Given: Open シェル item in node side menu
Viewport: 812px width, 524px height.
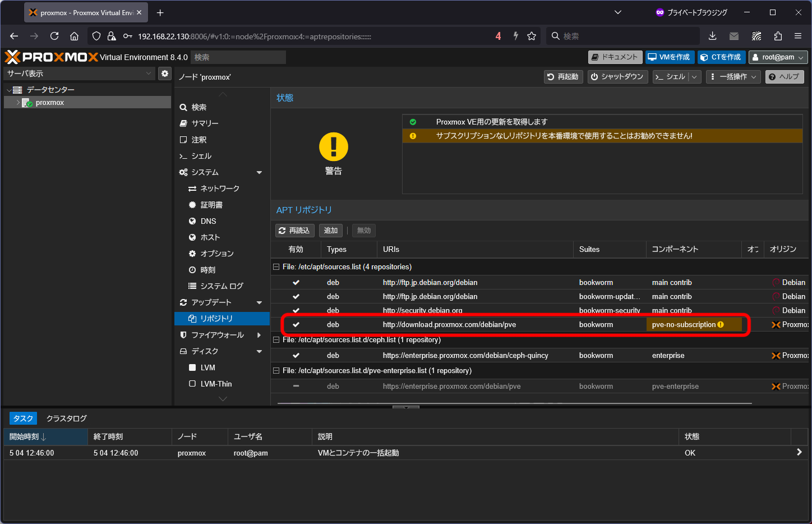Looking at the screenshot, I should pos(222,156).
